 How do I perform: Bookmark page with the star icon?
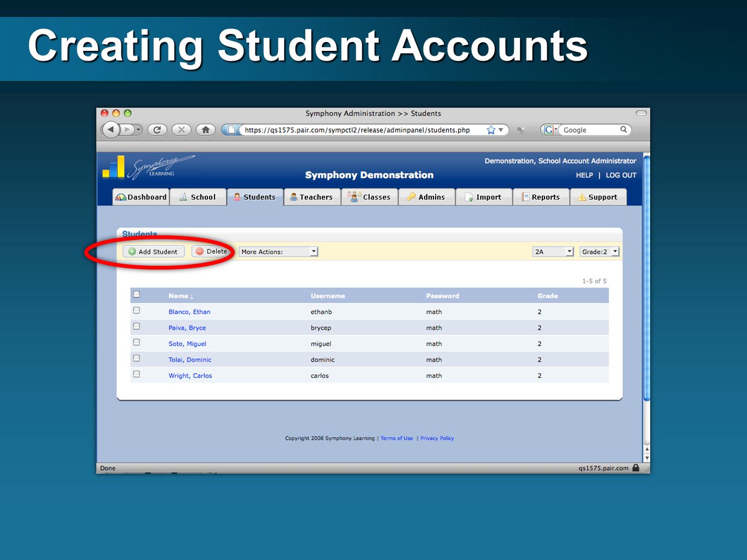(x=491, y=130)
